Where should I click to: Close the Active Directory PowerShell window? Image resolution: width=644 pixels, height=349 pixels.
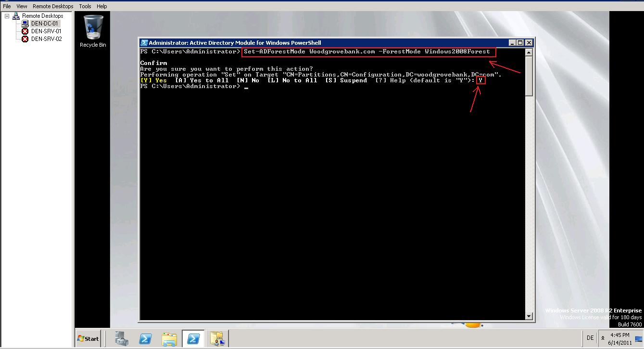[529, 43]
